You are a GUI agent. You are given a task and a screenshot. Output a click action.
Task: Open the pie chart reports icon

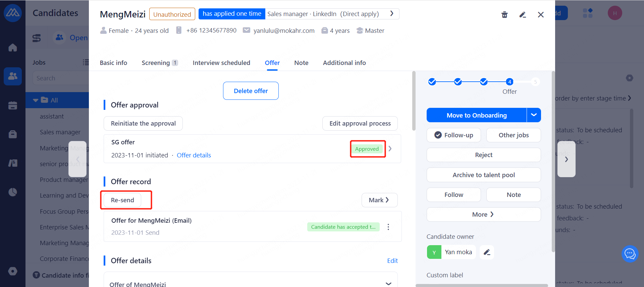pos(13,192)
